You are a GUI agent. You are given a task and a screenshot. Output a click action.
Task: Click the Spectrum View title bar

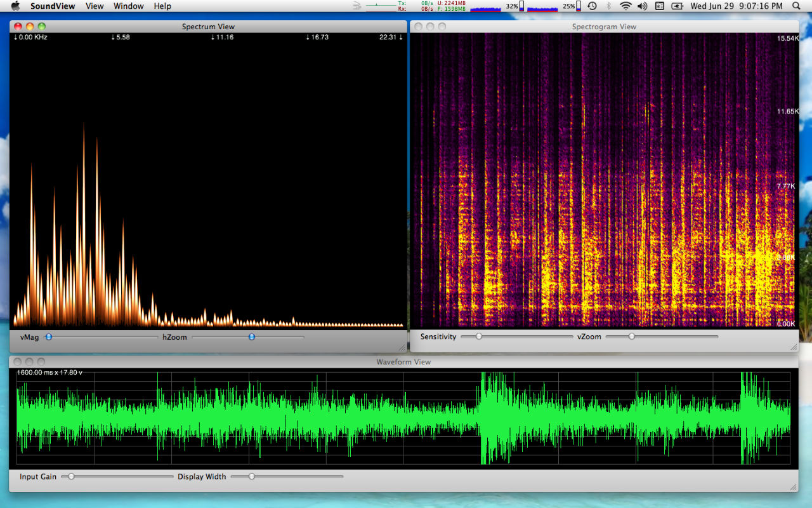(x=208, y=27)
